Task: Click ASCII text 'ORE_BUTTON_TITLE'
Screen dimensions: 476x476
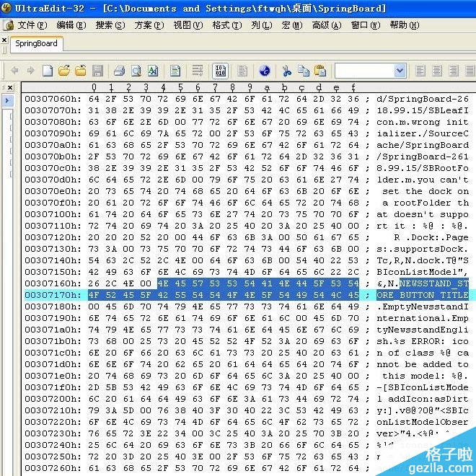Action: coord(423,295)
